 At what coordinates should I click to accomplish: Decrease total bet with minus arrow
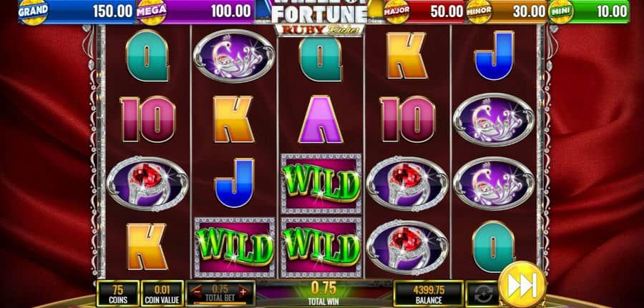[196, 292]
